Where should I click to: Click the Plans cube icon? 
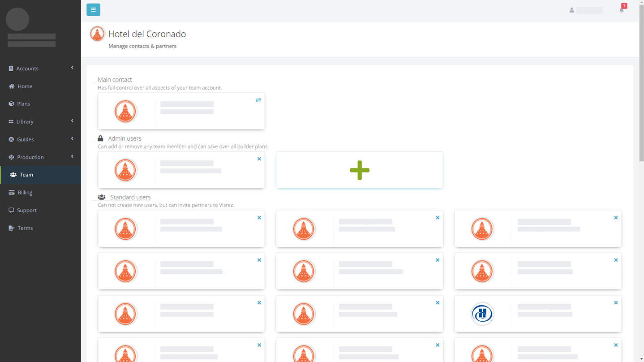click(x=11, y=103)
